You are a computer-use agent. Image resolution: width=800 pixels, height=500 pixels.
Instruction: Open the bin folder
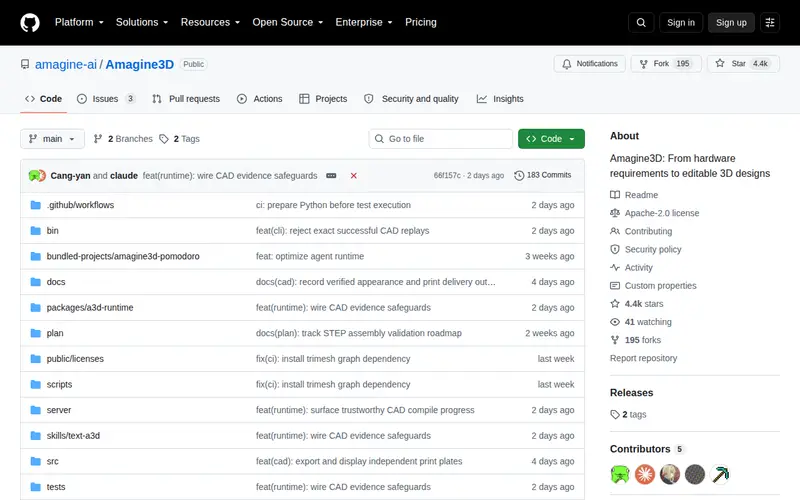click(53, 231)
